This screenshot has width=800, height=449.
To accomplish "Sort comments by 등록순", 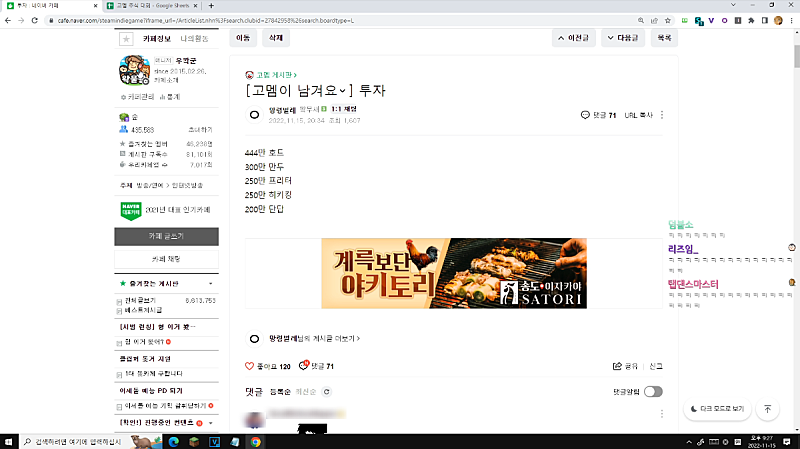I will pos(280,392).
